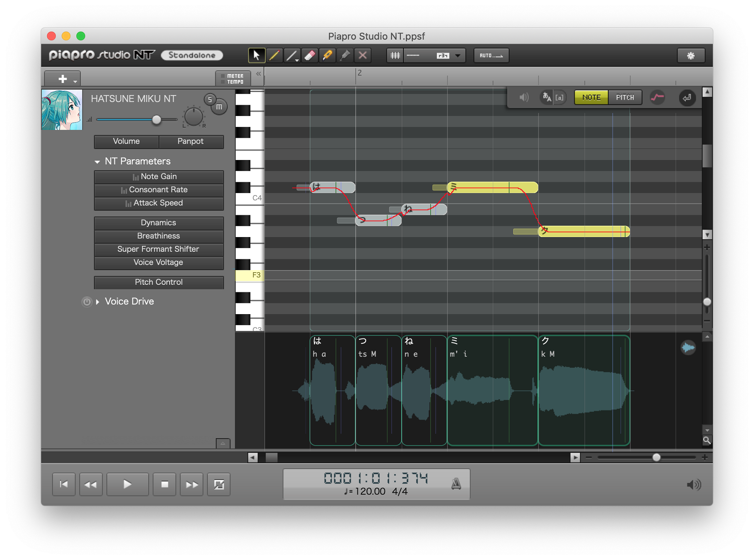Open the Panpot parameter tab

(x=191, y=142)
